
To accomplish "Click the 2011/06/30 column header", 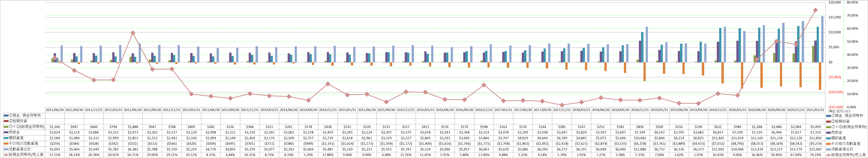I will (x=55, y=110).
